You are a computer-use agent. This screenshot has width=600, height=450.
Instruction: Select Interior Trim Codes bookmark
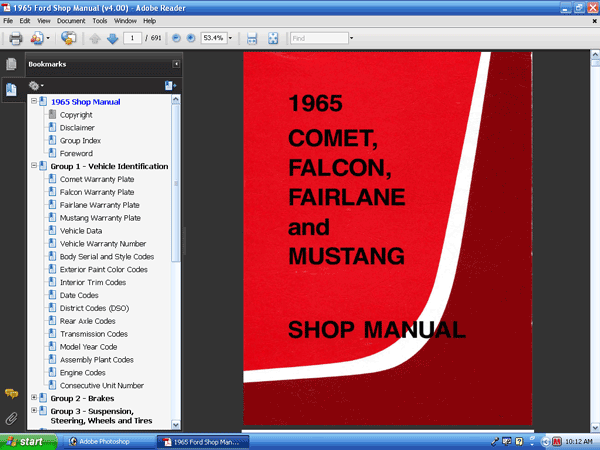(93, 282)
